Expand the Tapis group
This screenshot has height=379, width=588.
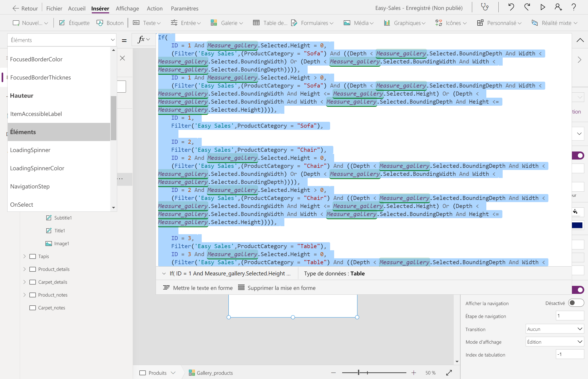(x=24, y=256)
